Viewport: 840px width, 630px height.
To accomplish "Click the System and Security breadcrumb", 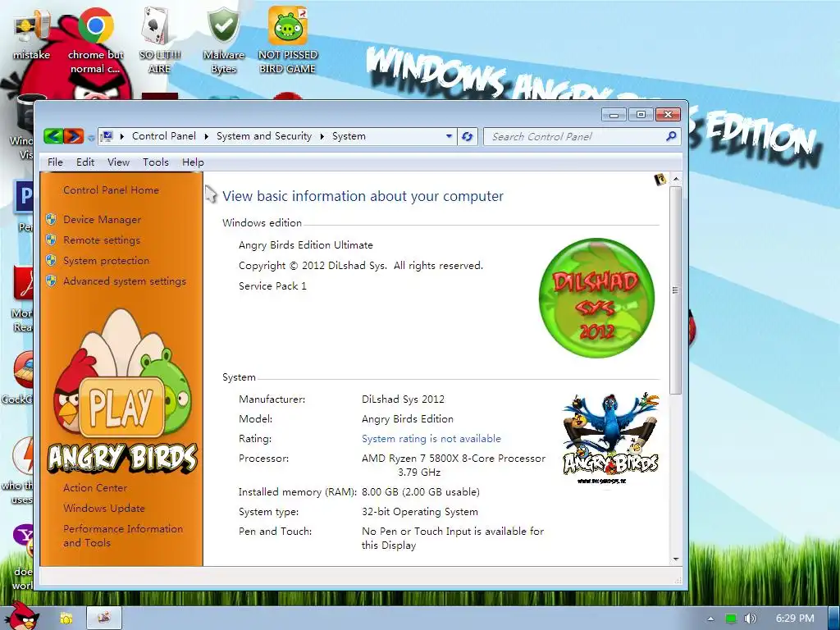I will click(264, 137).
